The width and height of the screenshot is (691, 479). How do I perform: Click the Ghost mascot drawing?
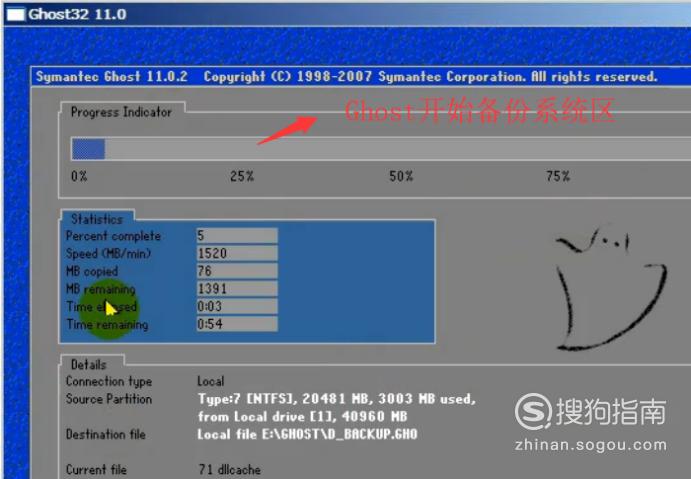[610, 288]
